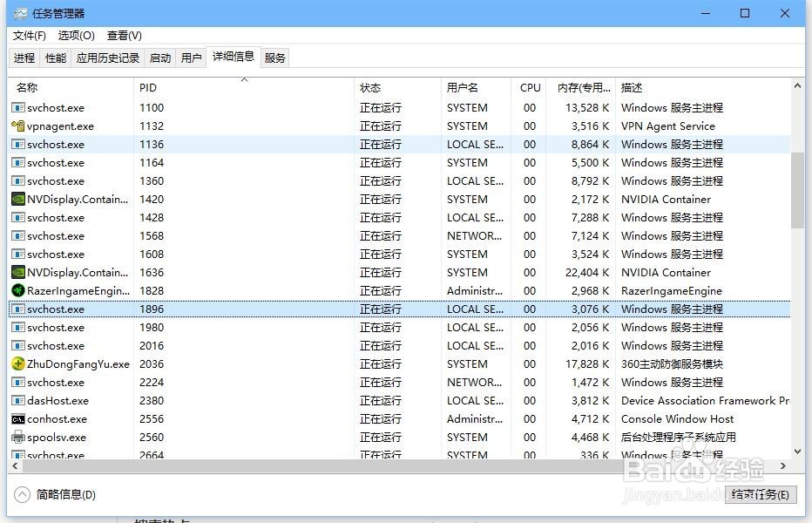Click the horizontal scrollbar left arrow
Viewport: 812px width, 523px height.
15,466
